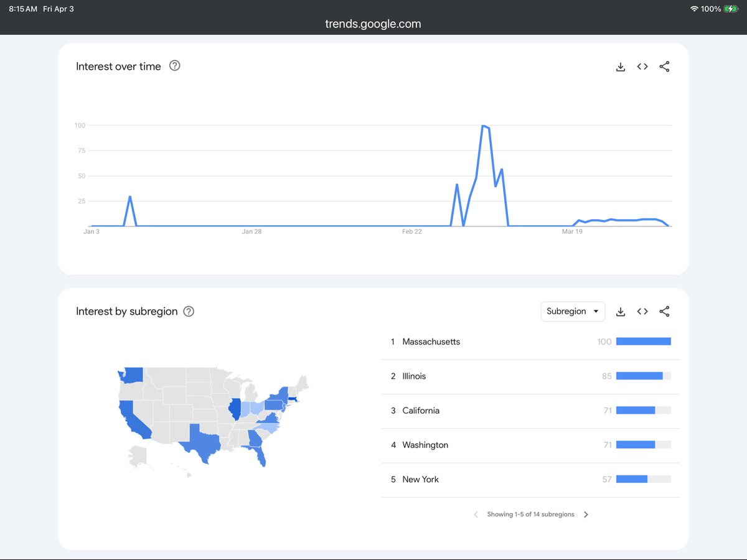Viewport: 747px width, 560px height.
Task: Click the 'Interest over time' heading
Action: (x=118, y=67)
